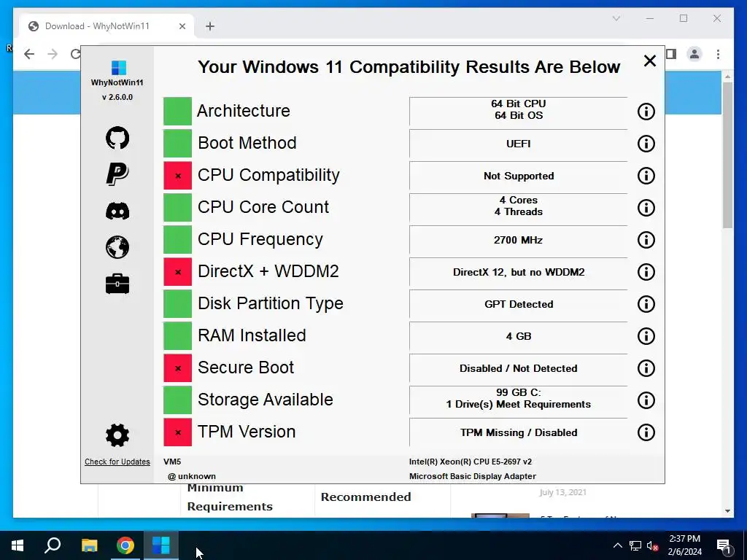Viewport: 747px width, 560px height.
Task: Click the 'GPT Detected' result text
Action: pyautogui.click(x=519, y=304)
